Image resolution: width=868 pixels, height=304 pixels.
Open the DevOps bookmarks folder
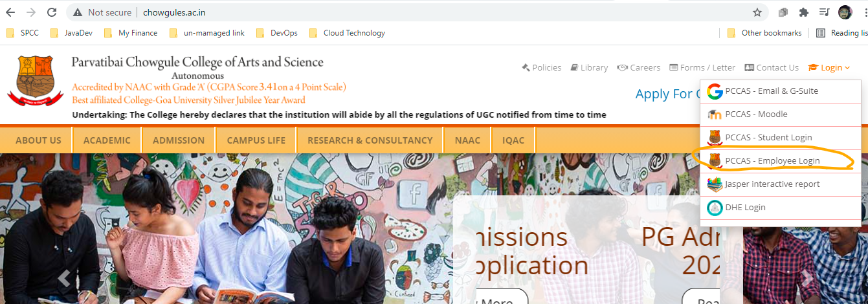[277, 33]
